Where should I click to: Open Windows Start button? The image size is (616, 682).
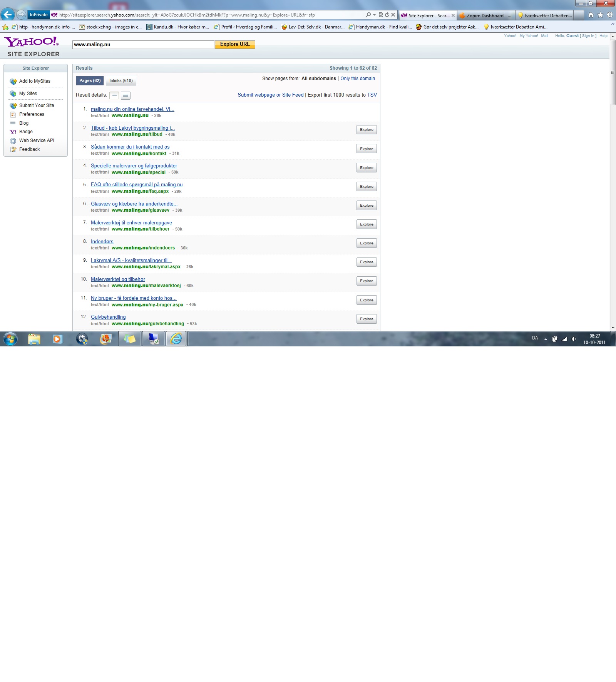pyautogui.click(x=10, y=339)
